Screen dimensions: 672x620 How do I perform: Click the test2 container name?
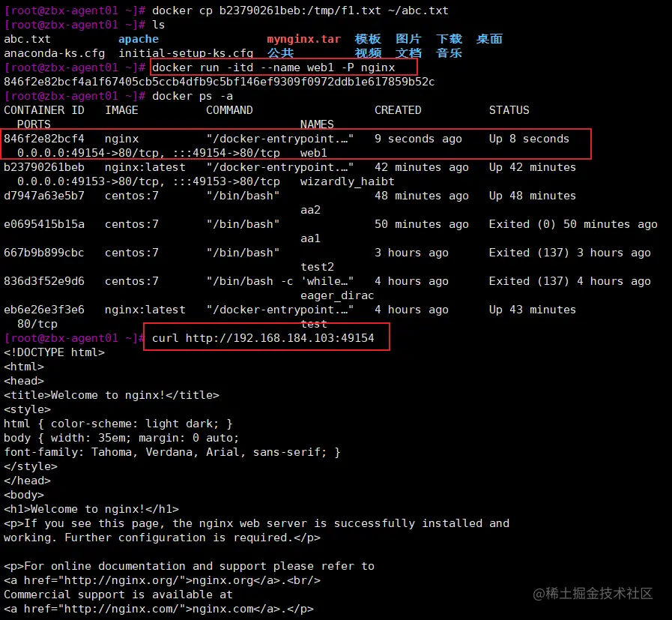tap(317, 267)
